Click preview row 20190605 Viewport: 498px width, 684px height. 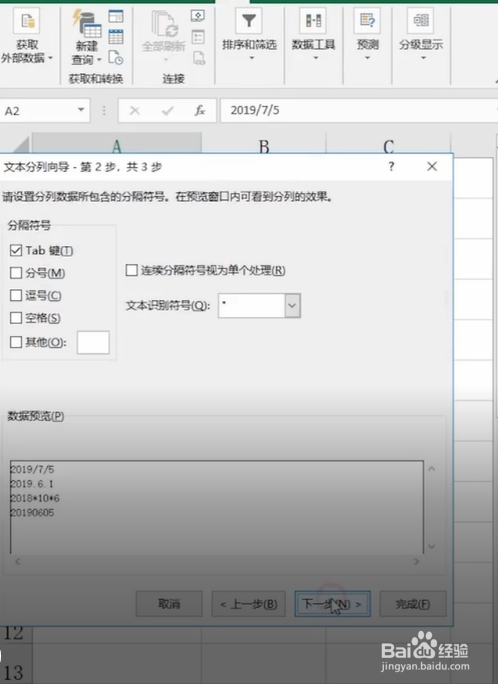click(32, 513)
